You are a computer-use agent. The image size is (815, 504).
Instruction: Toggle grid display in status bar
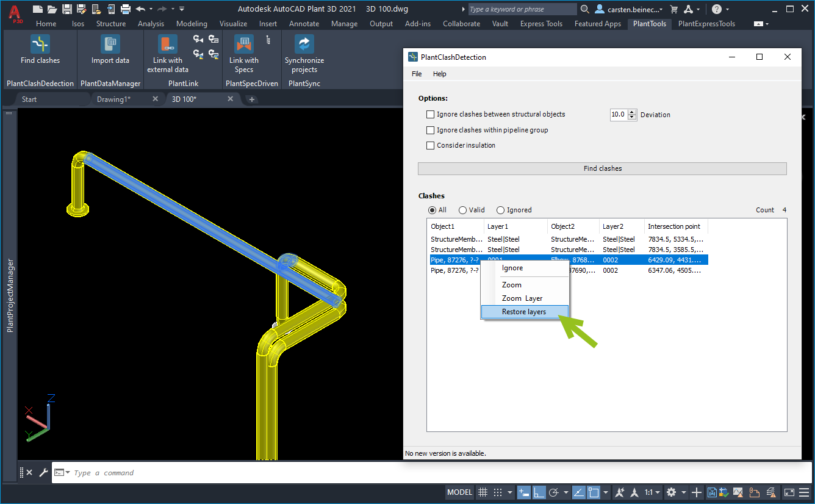click(483, 492)
